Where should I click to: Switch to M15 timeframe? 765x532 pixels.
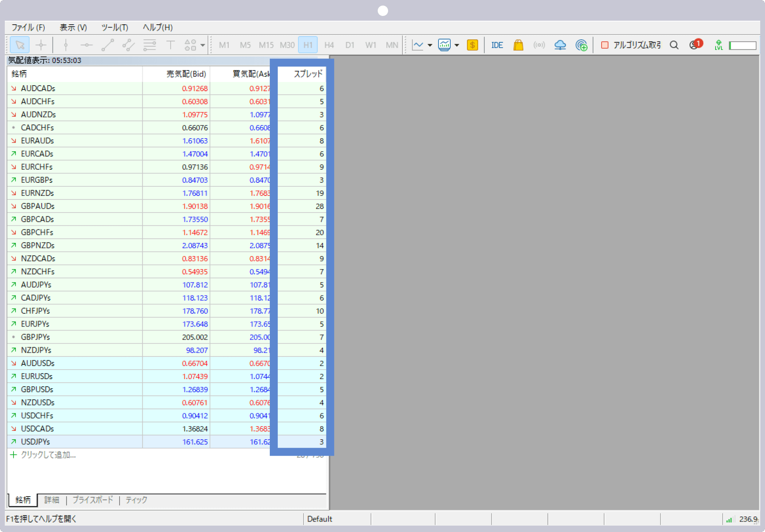pos(266,45)
